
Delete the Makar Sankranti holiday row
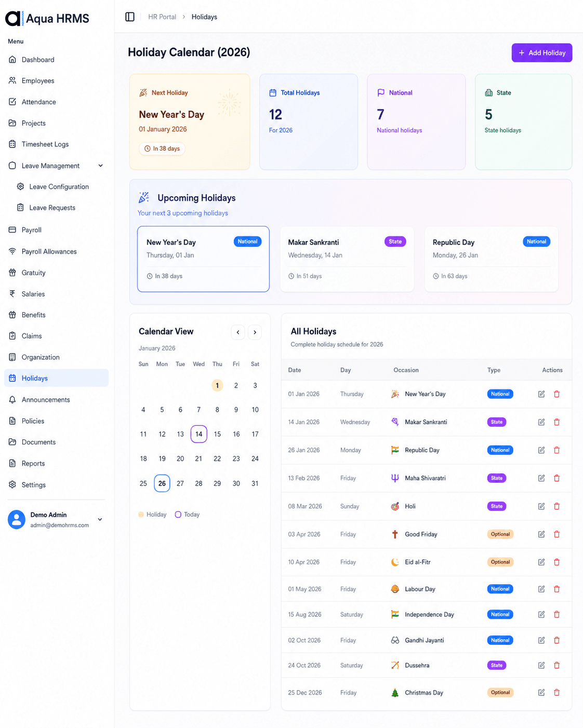tap(556, 422)
